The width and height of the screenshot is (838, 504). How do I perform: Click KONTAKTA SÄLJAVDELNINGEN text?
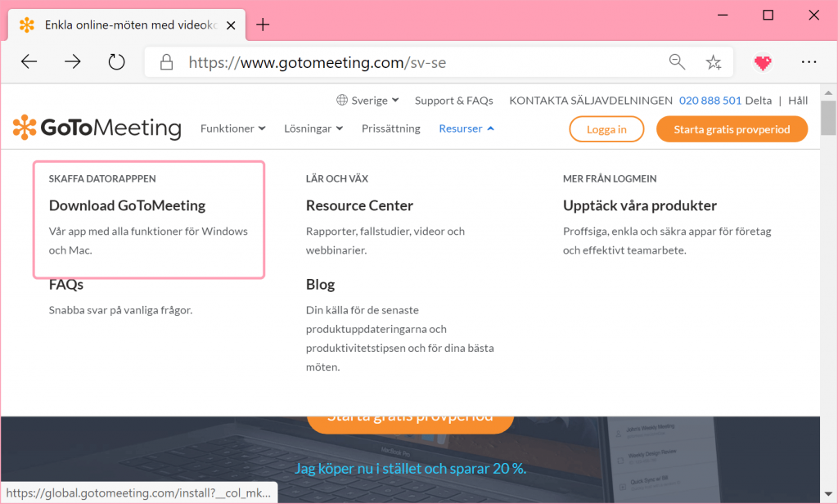pos(591,100)
